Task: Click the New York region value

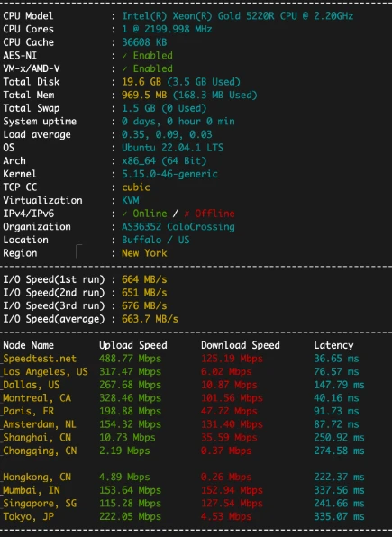Action: click(x=144, y=253)
